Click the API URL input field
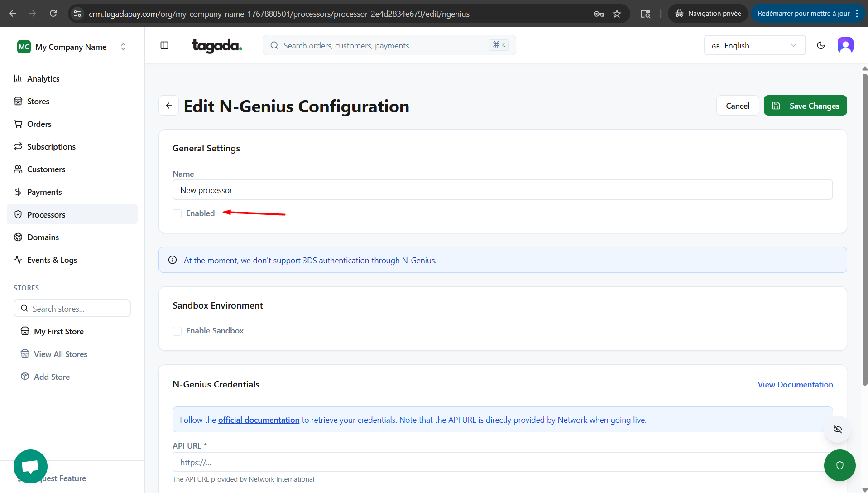 498,462
